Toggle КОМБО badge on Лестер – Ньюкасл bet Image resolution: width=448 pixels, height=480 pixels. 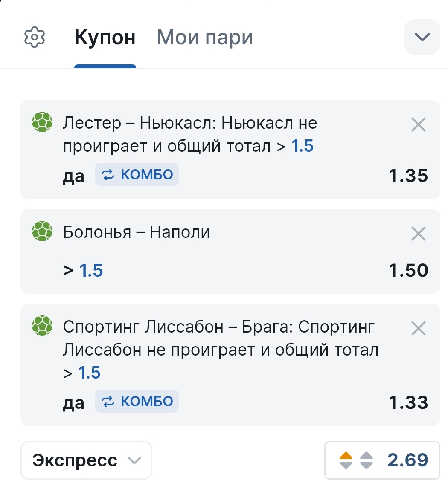click(x=137, y=175)
